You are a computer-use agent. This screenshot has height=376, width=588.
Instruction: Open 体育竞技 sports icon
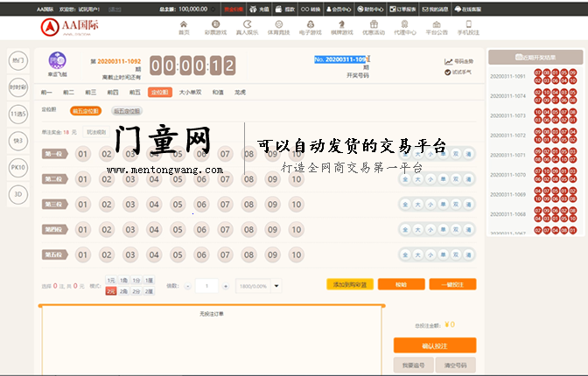click(x=280, y=26)
